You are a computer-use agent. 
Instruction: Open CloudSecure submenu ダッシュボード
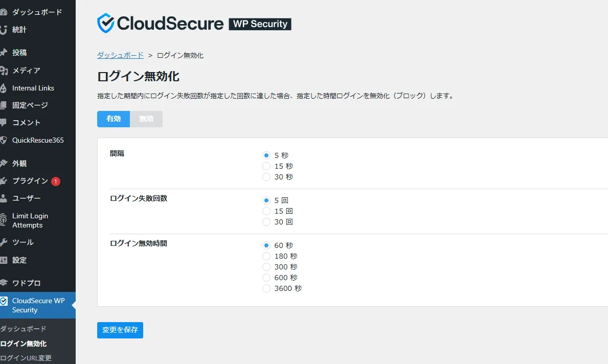click(x=23, y=329)
